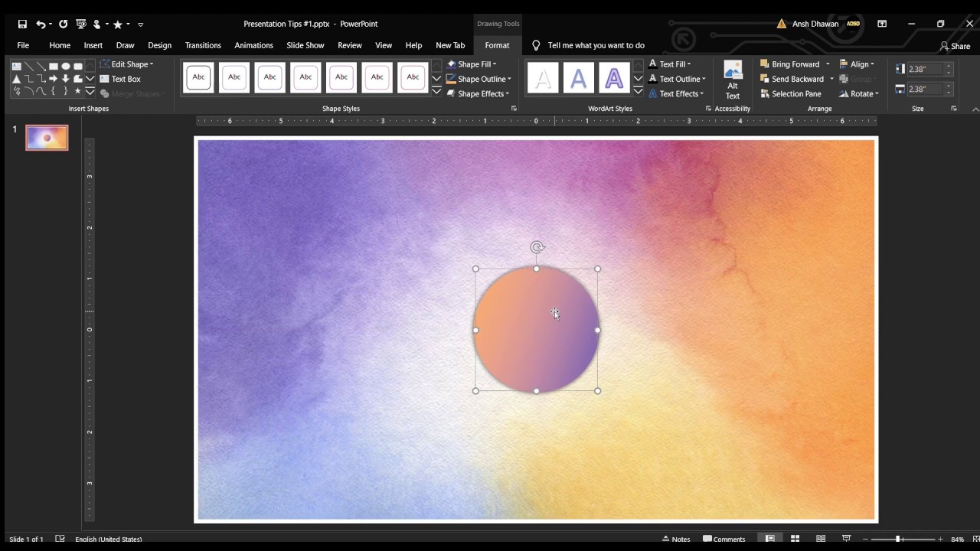Switch to Slide Sorter view
Viewport: 980px width, 551px height.
tap(795, 539)
